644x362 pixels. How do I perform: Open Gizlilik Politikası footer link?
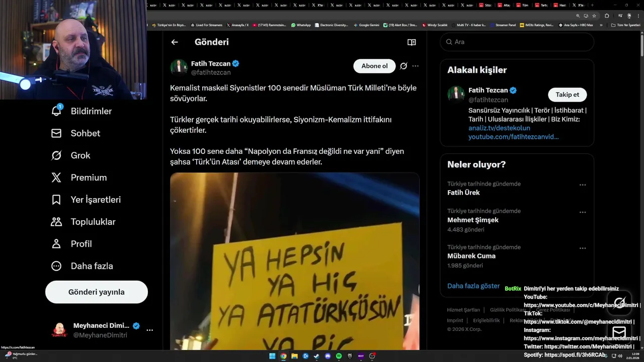(508, 310)
